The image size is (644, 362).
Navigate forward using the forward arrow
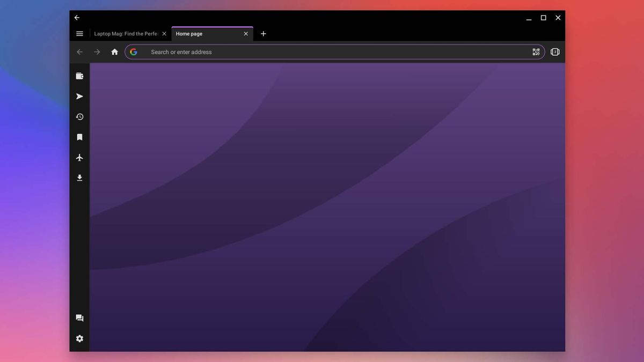click(97, 51)
